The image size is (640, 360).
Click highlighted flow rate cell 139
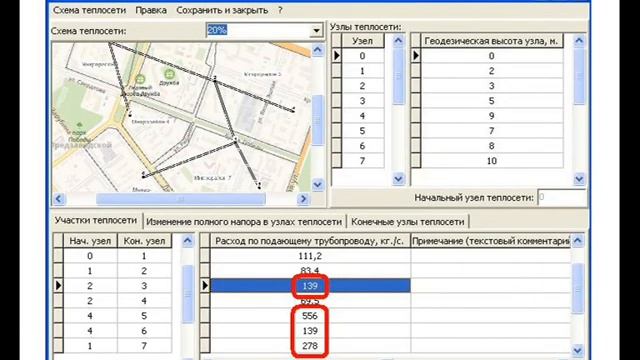coord(310,286)
